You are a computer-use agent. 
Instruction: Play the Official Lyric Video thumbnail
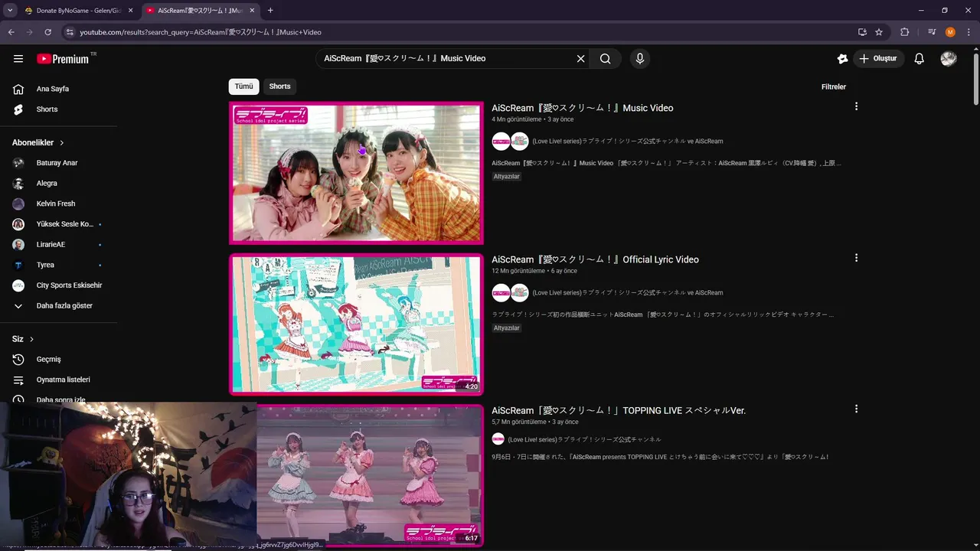click(x=357, y=324)
